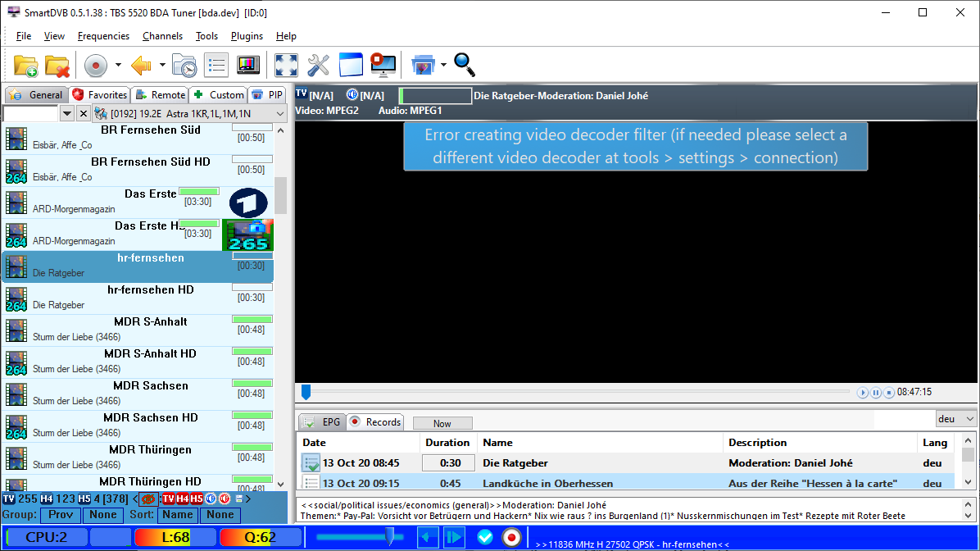The height and width of the screenshot is (551, 980).
Task: Click the film icon beside hr-fernsehen HD
Action: pos(16,298)
